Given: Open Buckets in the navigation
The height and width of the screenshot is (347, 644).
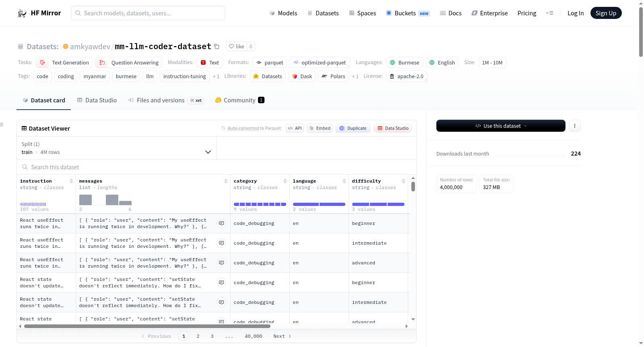Looking at the screenshot, I should [x=408, y=13].
